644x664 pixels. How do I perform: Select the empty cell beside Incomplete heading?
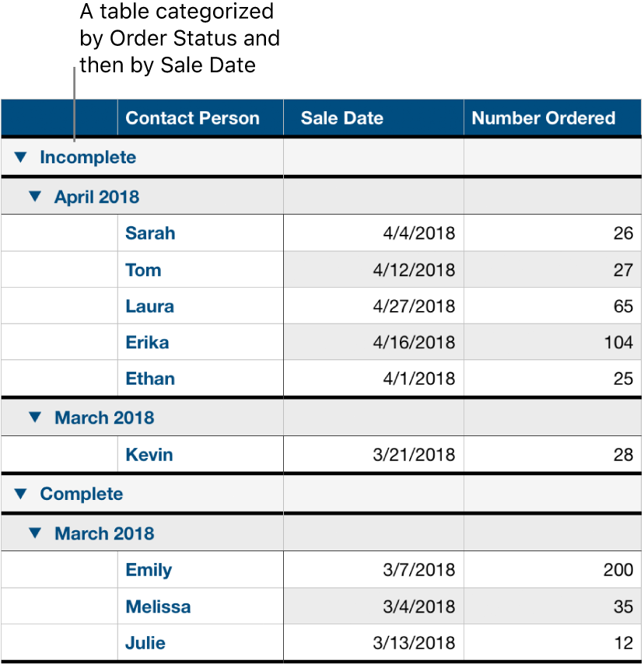(373, 157)
